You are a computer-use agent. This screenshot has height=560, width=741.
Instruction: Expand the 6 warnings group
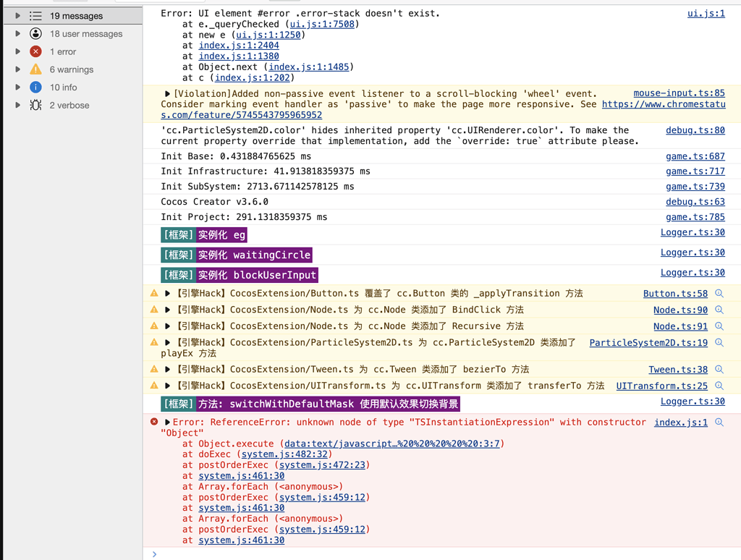18,69
